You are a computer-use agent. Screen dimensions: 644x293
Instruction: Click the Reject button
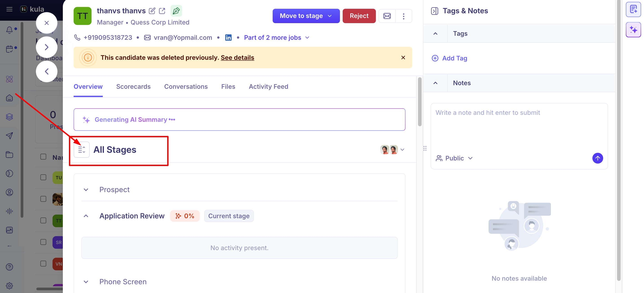coord(359,16)
